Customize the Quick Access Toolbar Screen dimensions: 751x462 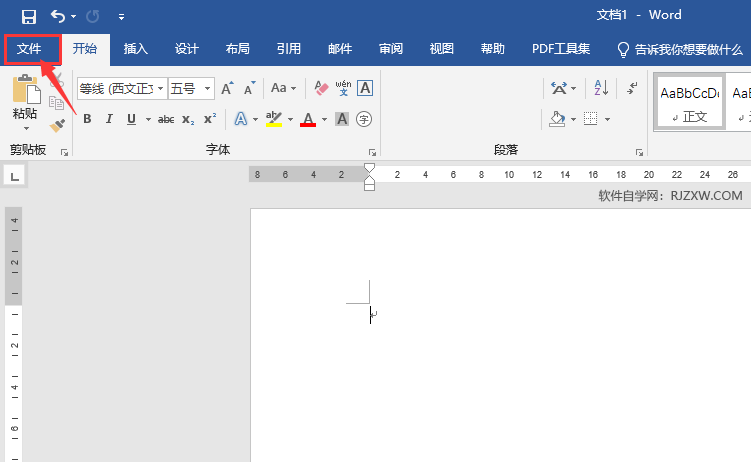[121, 17]
